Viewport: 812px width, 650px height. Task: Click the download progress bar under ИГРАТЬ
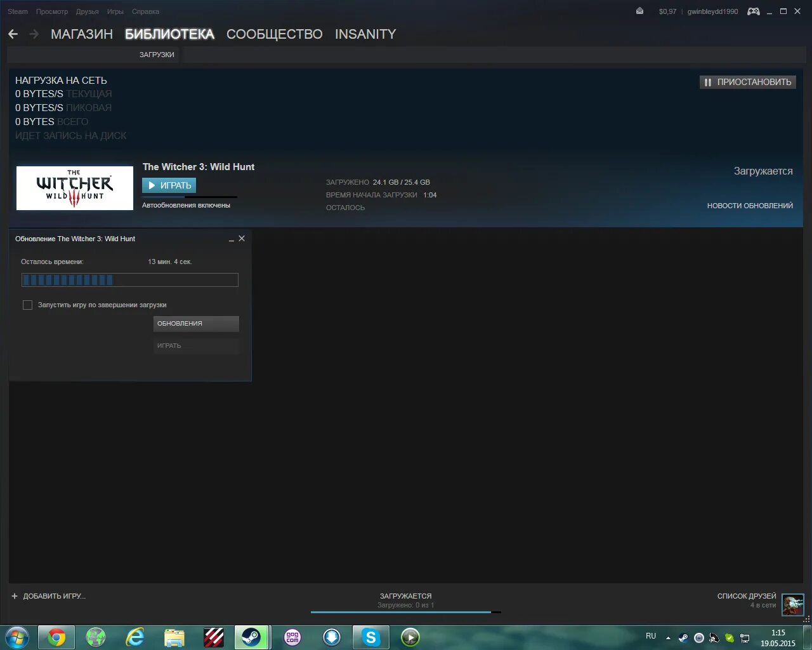pos(190,197)
